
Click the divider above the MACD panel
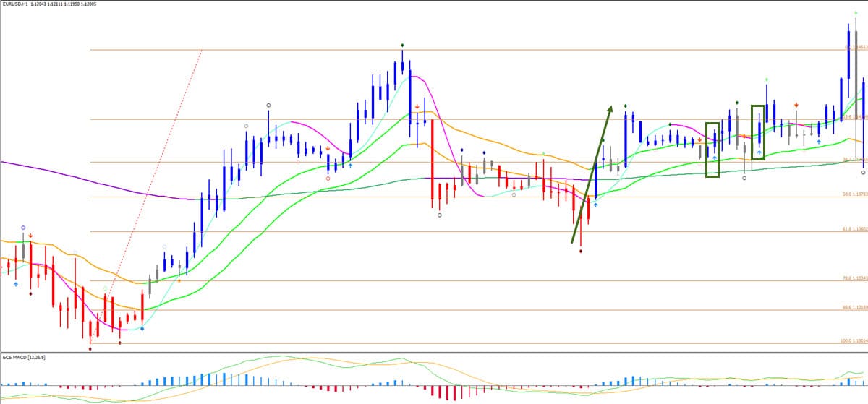tap(434, 353)
